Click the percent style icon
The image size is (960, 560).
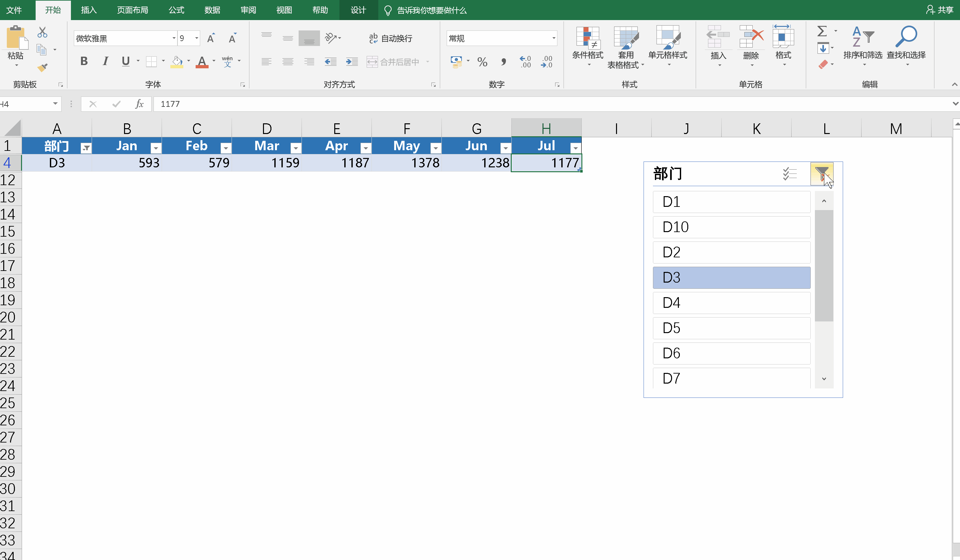click(x=482, y=61)
